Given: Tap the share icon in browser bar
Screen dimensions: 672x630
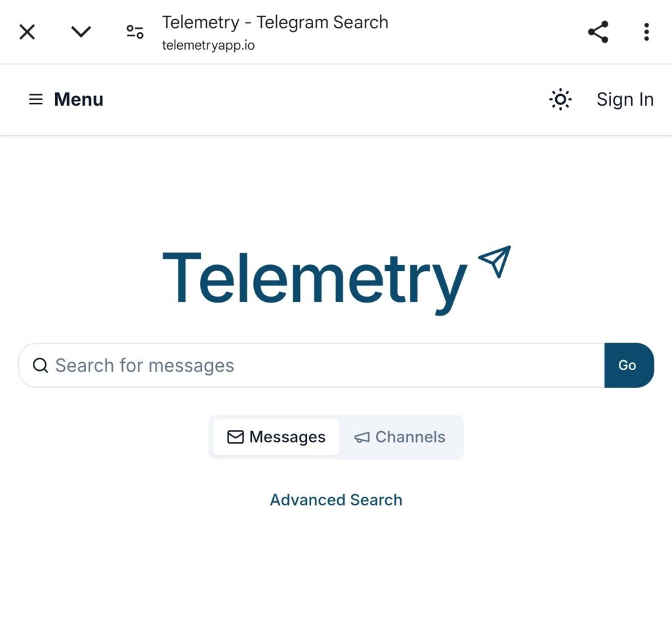Looking at the screenshot, I should [x=598, y=31].
